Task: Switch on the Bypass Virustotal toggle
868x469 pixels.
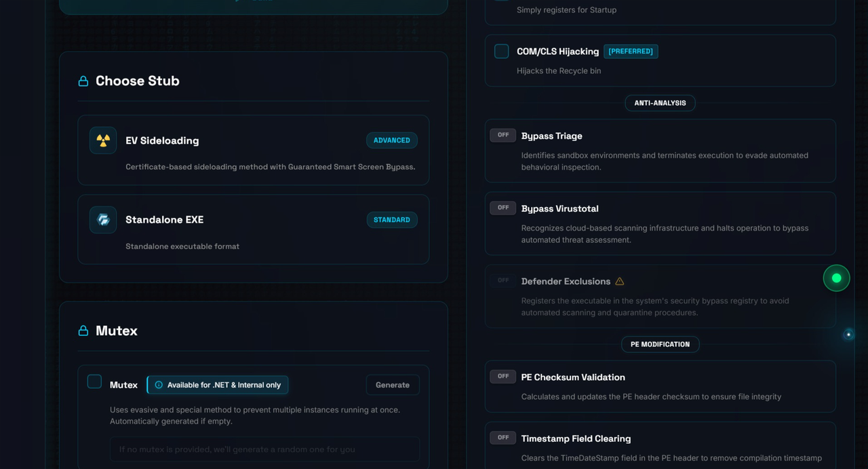Action: click(503, 208)
